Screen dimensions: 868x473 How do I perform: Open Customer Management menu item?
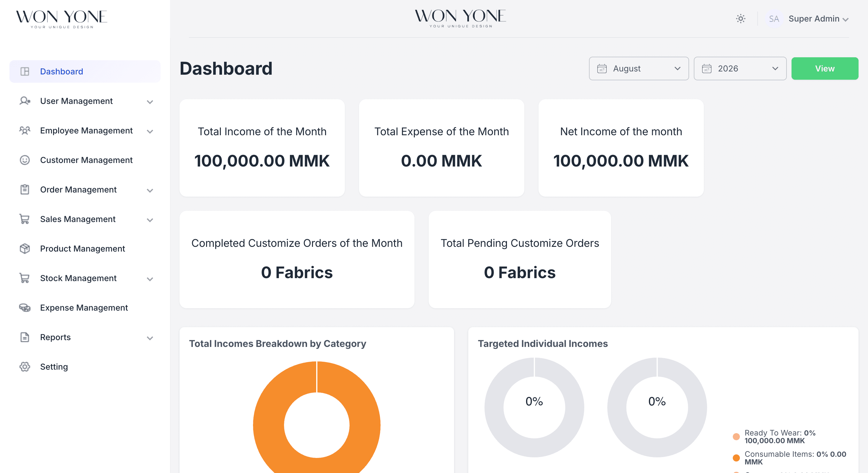tap(85, 160)
